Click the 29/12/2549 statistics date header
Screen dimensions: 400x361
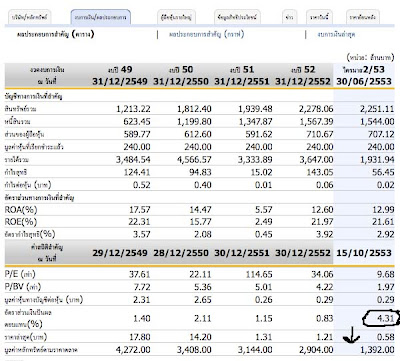[120, 253]
